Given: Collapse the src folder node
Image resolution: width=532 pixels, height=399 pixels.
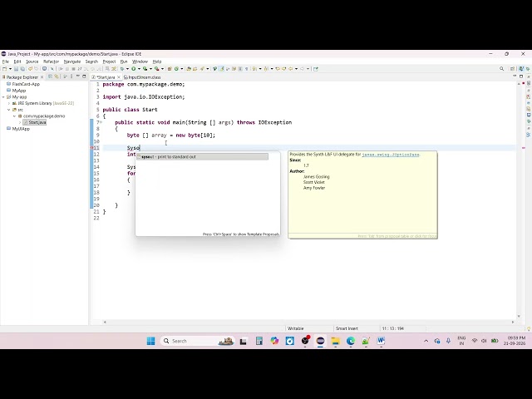Looking at the screenshot, I should (x=9, y=110).
